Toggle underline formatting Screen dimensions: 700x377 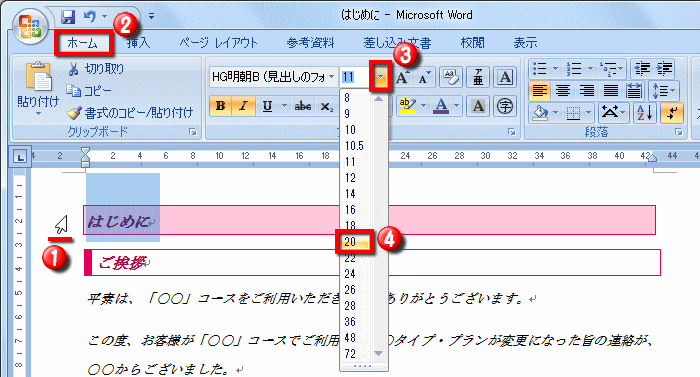[267, 106]
